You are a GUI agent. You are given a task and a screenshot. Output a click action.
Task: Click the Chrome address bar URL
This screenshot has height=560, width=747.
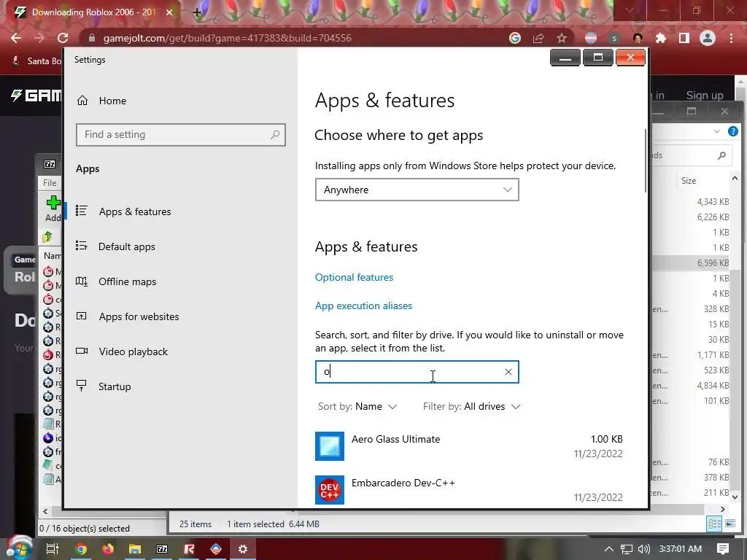[228, 38]
